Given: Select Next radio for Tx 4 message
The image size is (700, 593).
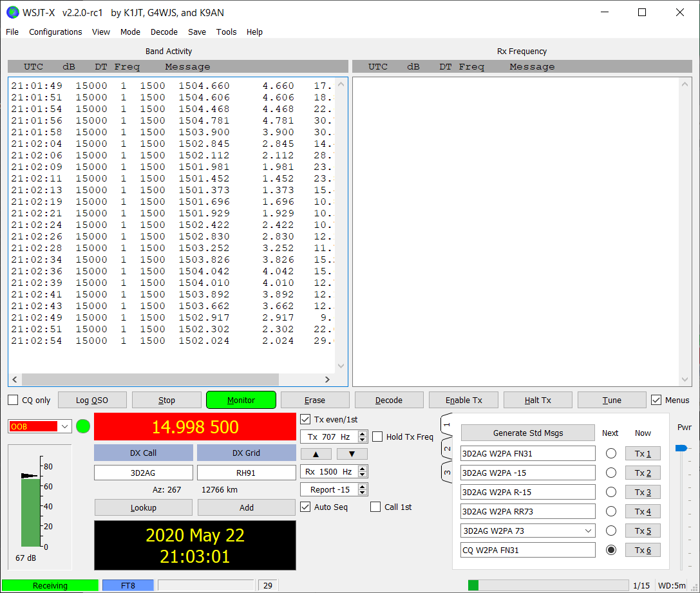Looking at the screenshot, I should click(611, 511).
